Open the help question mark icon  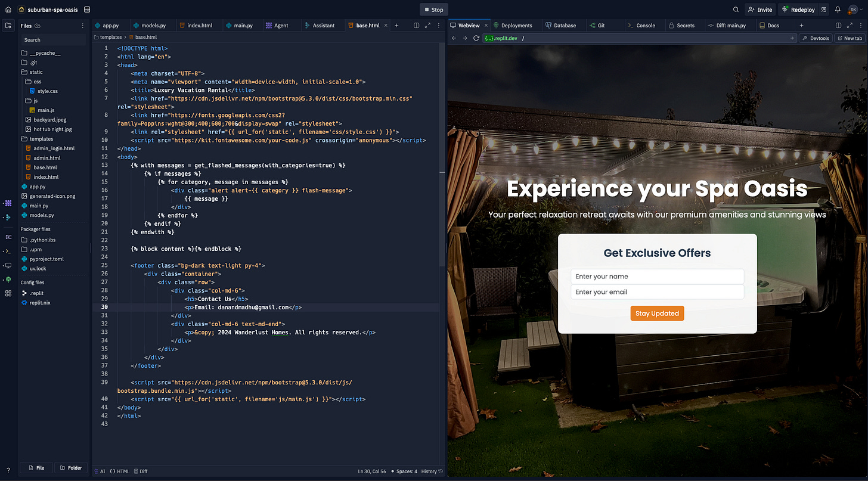tap(8, 471)
